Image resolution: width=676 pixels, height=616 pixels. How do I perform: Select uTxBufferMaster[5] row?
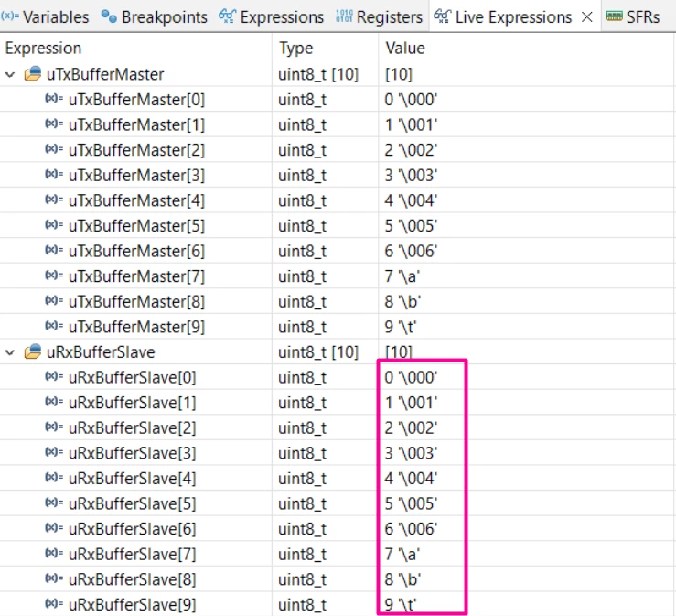point(338,225)
